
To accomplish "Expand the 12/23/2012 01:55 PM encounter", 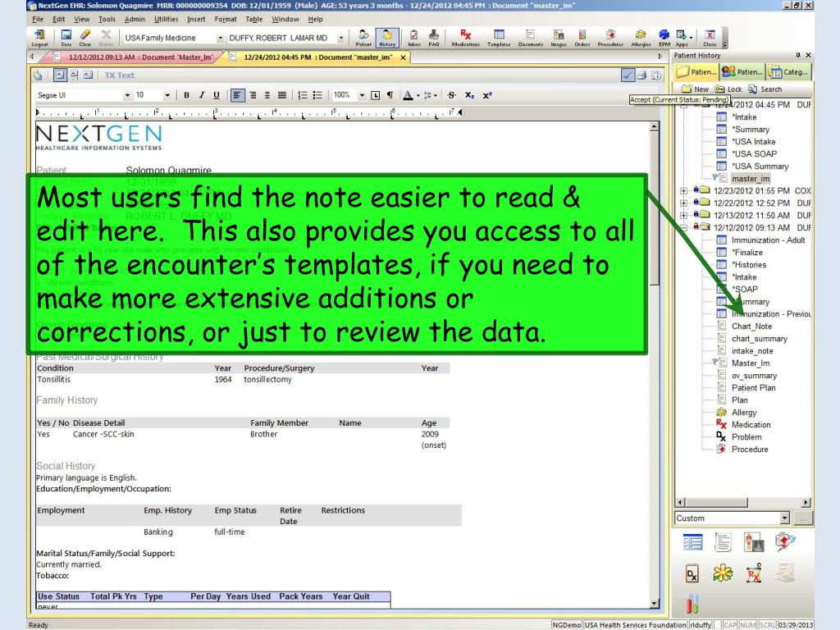I will (x=683, y=190).
